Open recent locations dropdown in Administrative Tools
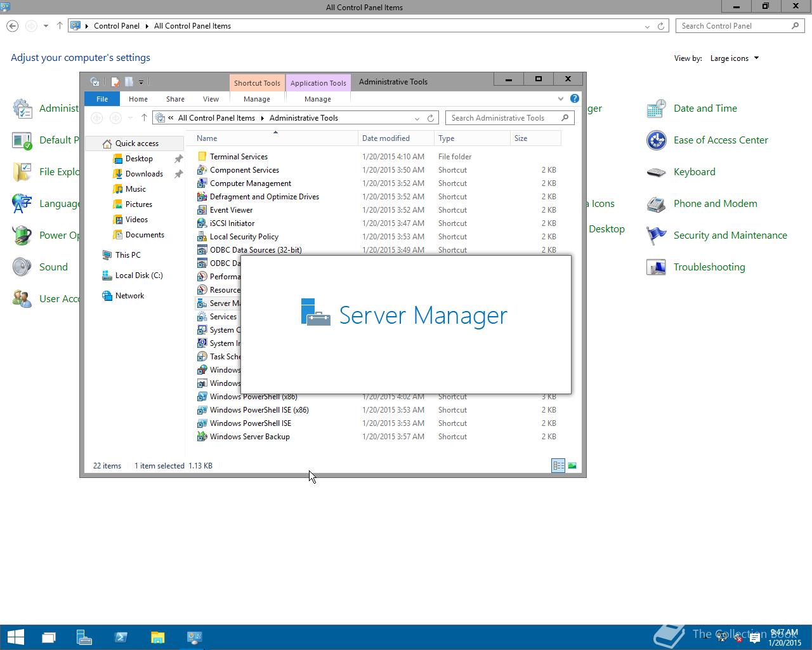 [130, 118]
